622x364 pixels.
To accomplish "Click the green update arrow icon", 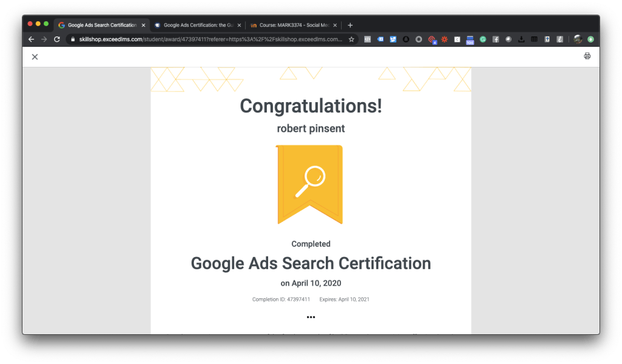I will (x=590, y=39).
